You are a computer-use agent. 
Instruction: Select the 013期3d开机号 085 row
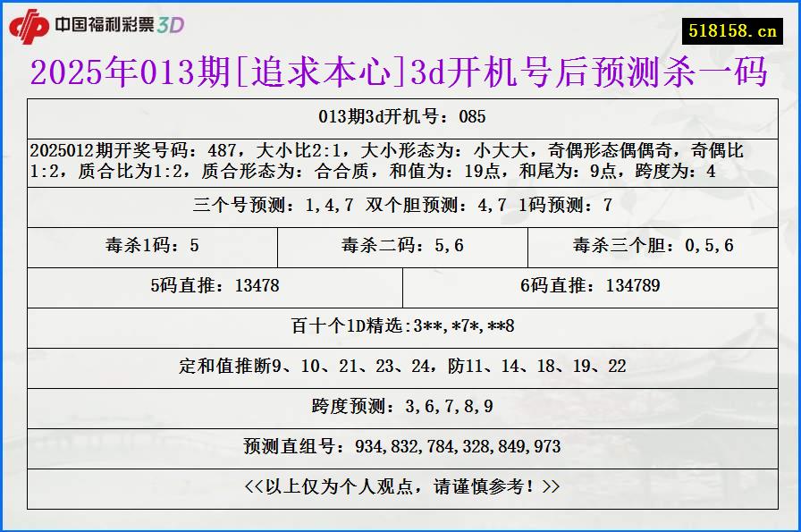(400, 116)
